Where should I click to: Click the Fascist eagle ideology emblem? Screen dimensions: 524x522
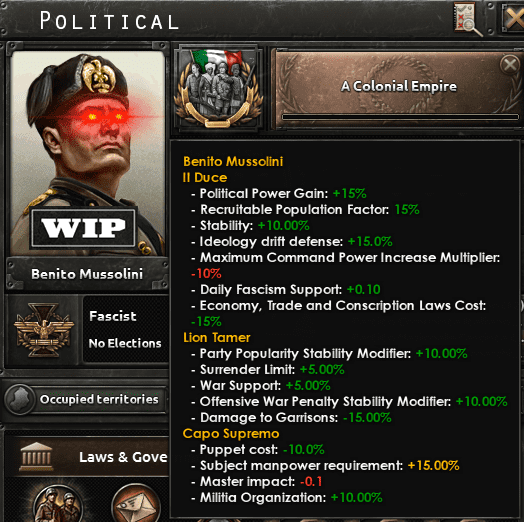pos(43,330)
